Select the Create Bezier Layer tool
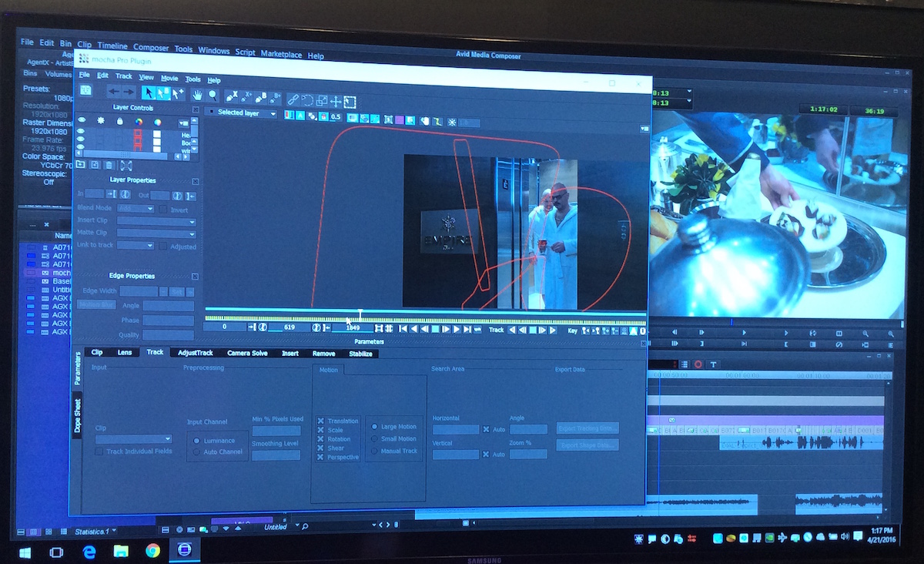The width and height of the screenshot is (924, 564). [260, 98]
